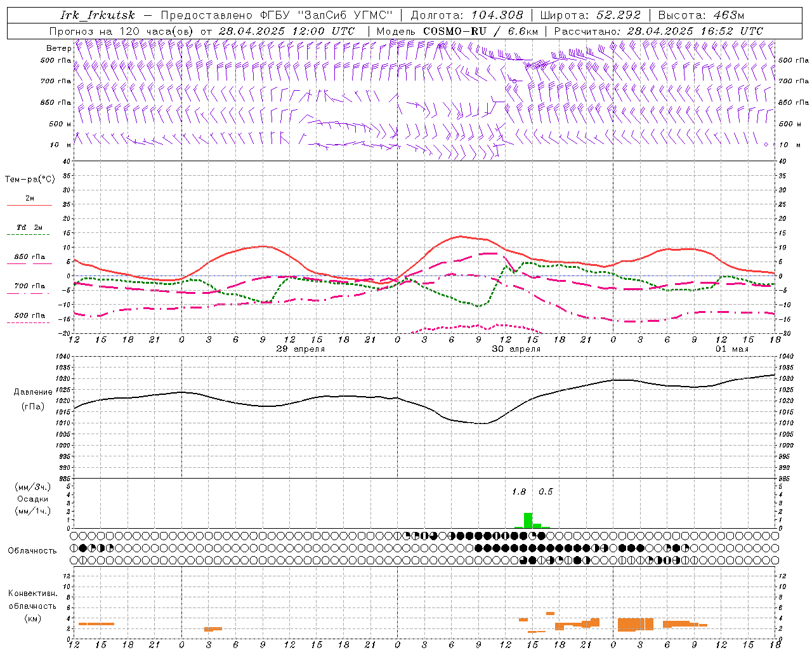Click the '01 мая' date label
The width and height of the screenshot is (812, 650).
coord(732,349)
